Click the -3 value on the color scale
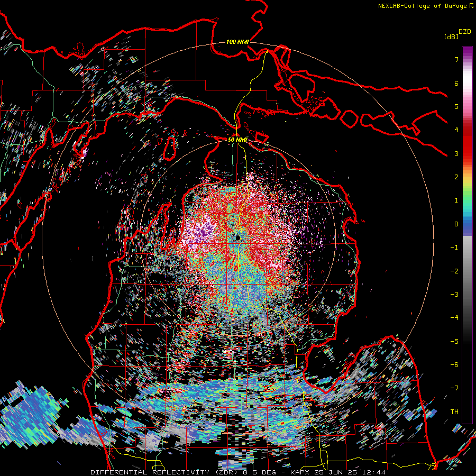The image size is (476, 476). (x=454, y=295)
